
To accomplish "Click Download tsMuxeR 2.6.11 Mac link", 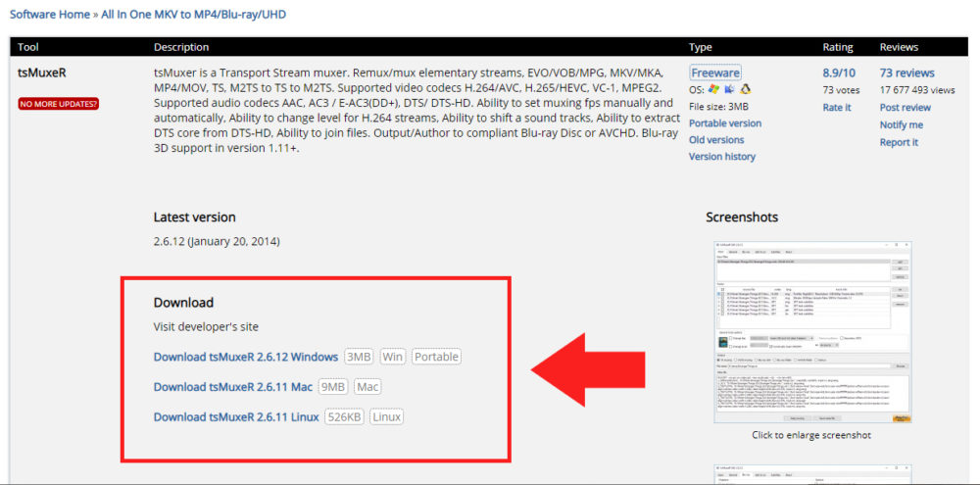I will pos(233,387).
